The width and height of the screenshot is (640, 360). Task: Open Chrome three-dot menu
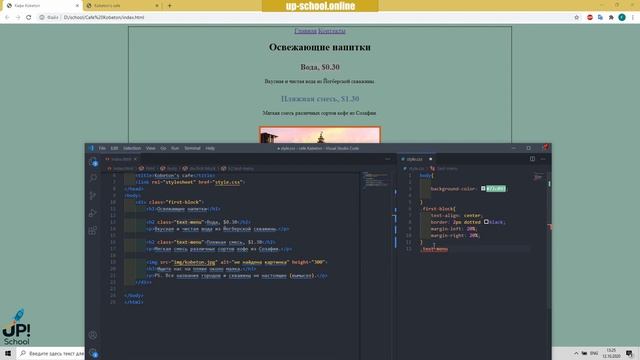pos(633,17)
